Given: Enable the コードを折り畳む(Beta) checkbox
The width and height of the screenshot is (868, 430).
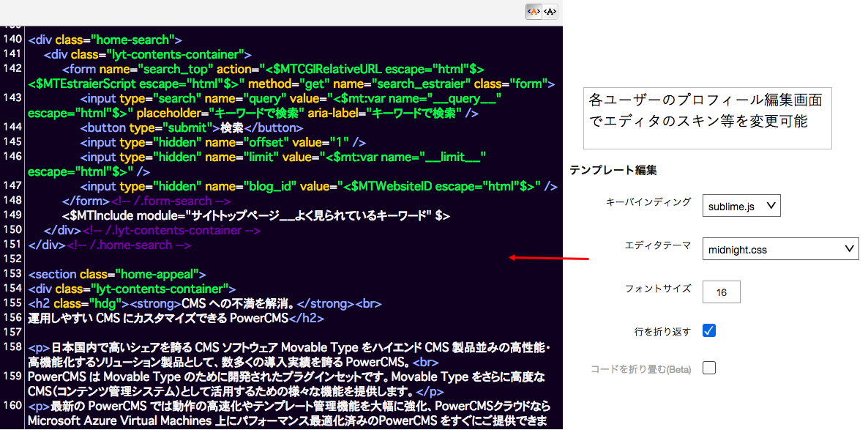Looking at the screenshot, I should 709,368.
